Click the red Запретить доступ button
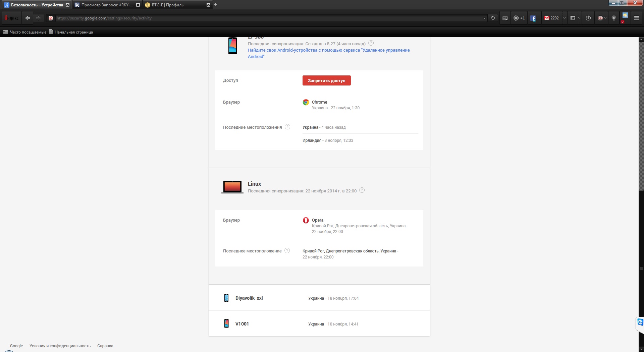 click(326, 80)
